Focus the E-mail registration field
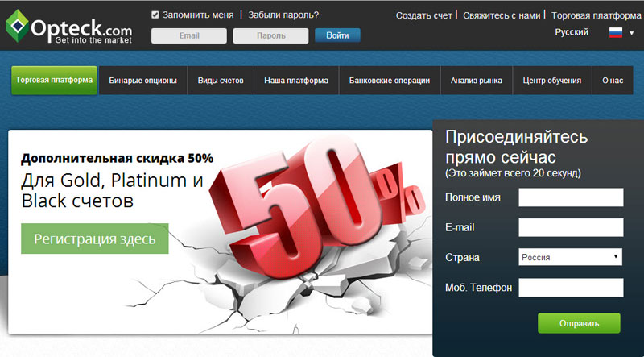Viewport: 644px width, 357px height. pos(571,227)
